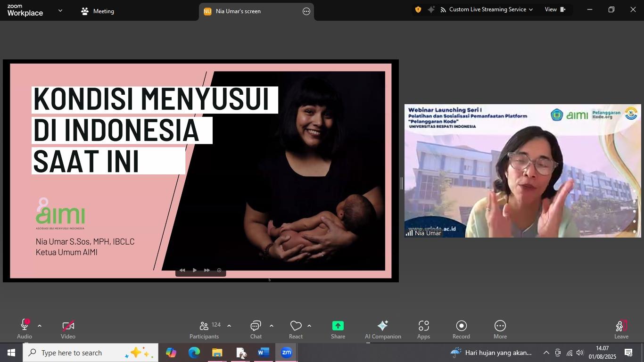Image resolution: width=644 pixels, height=362 pixels.
Task: Open the Chat panel
Action: tap(255, 329)
